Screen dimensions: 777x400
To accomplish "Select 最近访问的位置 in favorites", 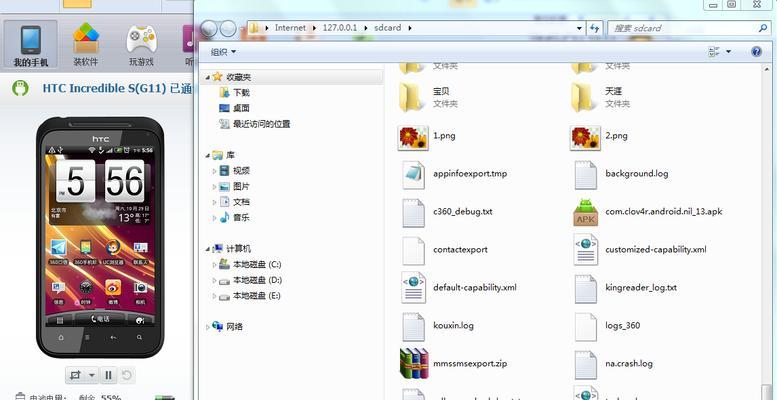I will [x=262, y=124].
